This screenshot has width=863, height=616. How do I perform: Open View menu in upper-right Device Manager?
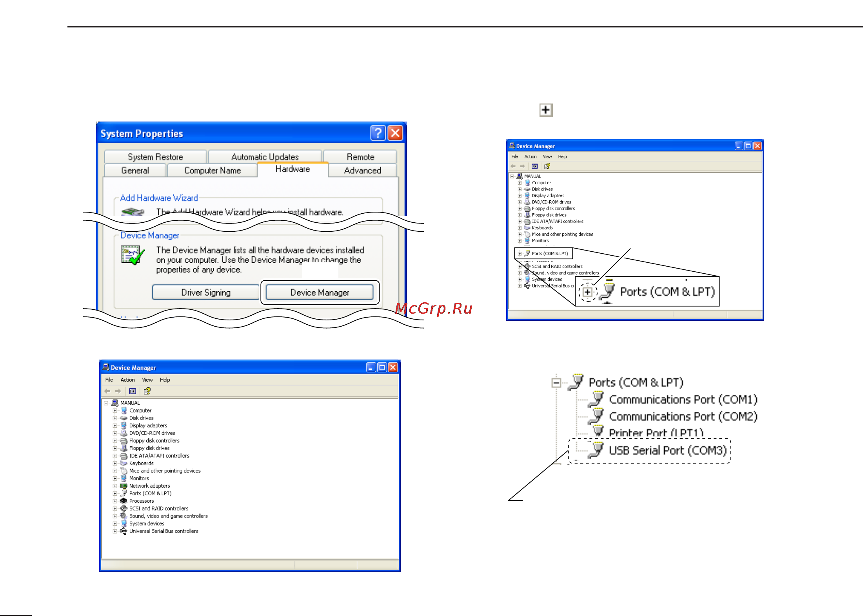547,156
